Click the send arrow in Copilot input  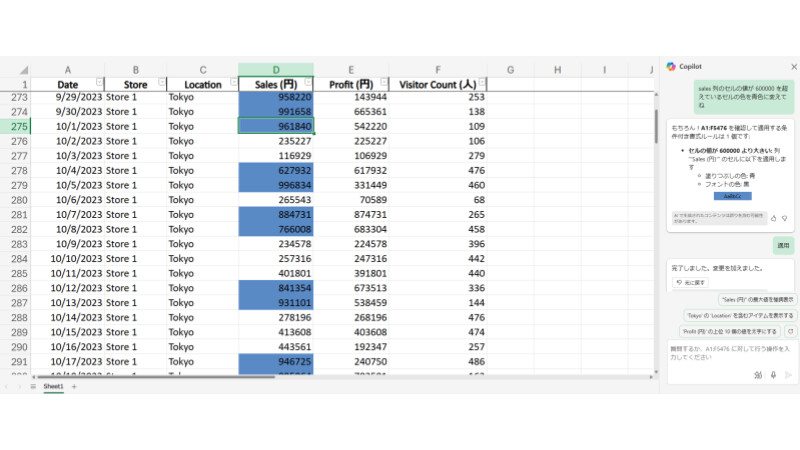(788, 375)
